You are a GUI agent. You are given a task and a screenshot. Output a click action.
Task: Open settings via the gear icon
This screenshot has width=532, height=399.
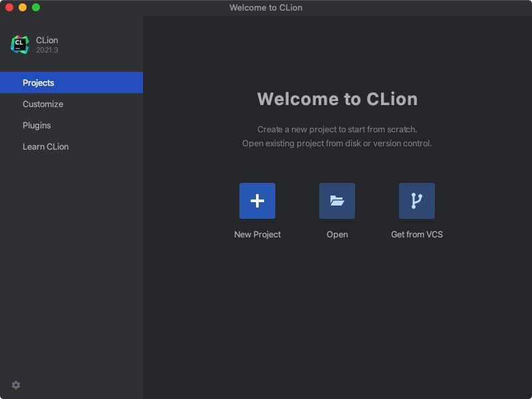[x=16, y=385]
